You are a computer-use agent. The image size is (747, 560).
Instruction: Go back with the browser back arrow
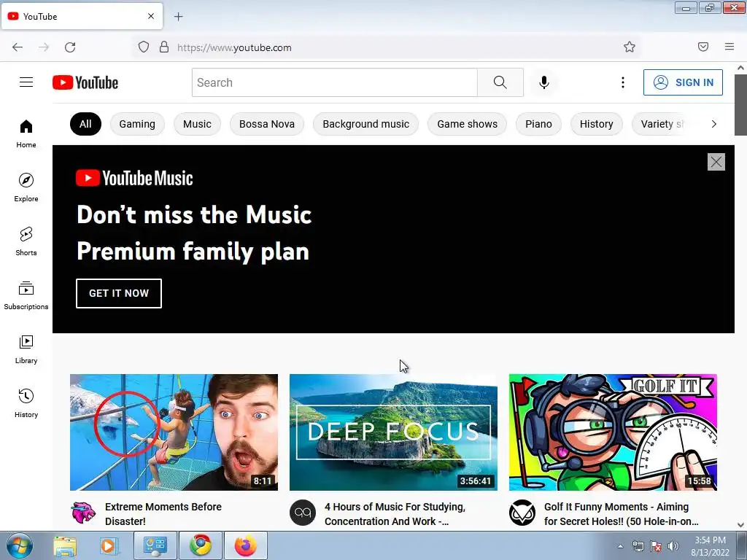pyautogui.click(x=18, y=47)
